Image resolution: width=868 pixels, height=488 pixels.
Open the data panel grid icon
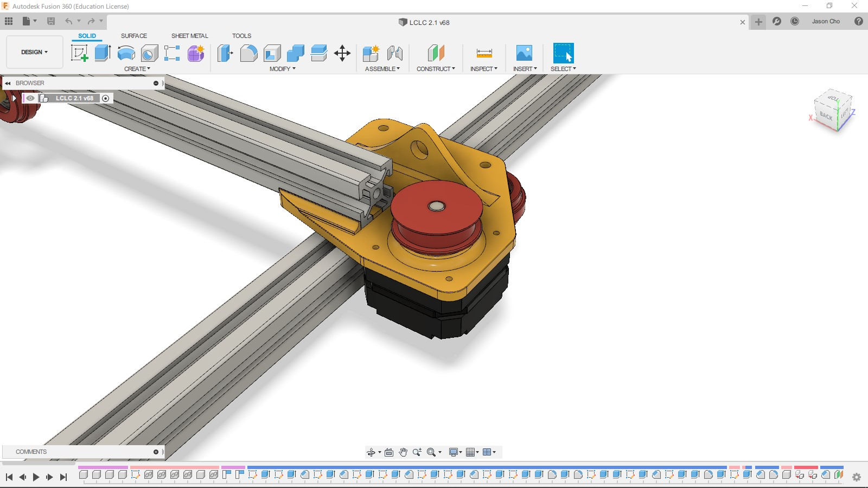point(9,21)
